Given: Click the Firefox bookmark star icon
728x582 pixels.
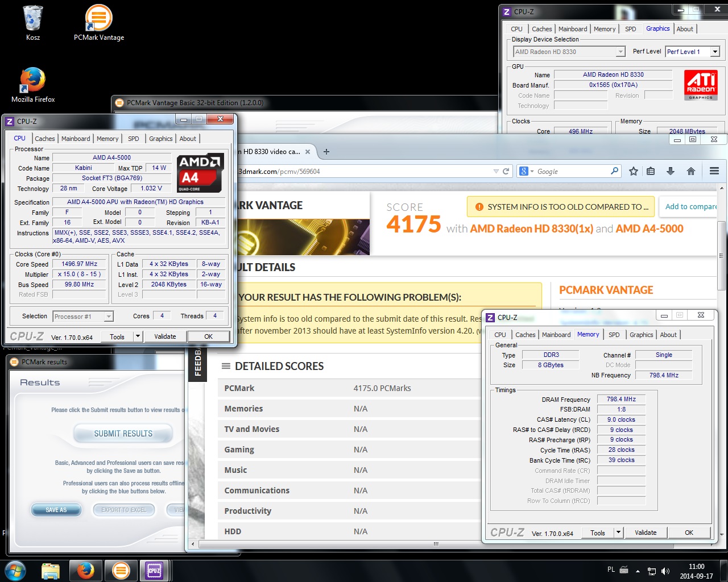Looking at the screenshot, I should (x=633, y=171).
